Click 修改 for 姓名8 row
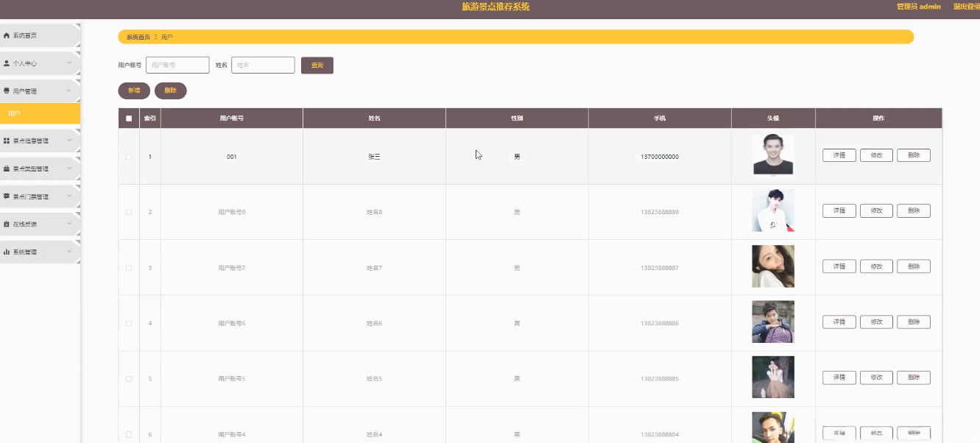 [x=876, y=211]
